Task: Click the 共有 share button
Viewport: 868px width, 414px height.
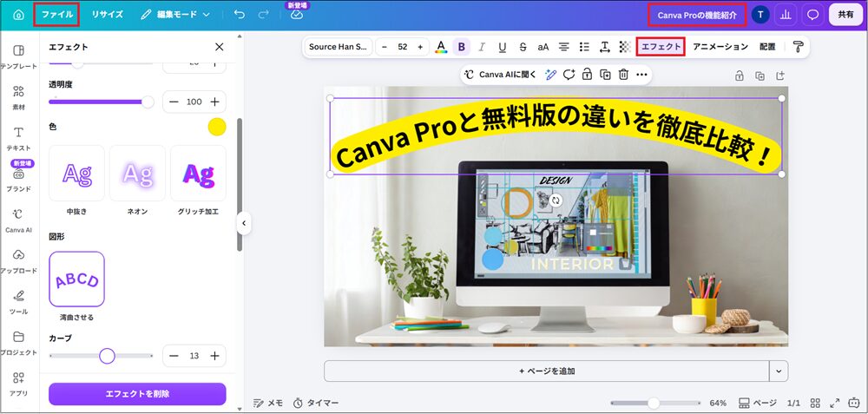Action: coord(845,15)
